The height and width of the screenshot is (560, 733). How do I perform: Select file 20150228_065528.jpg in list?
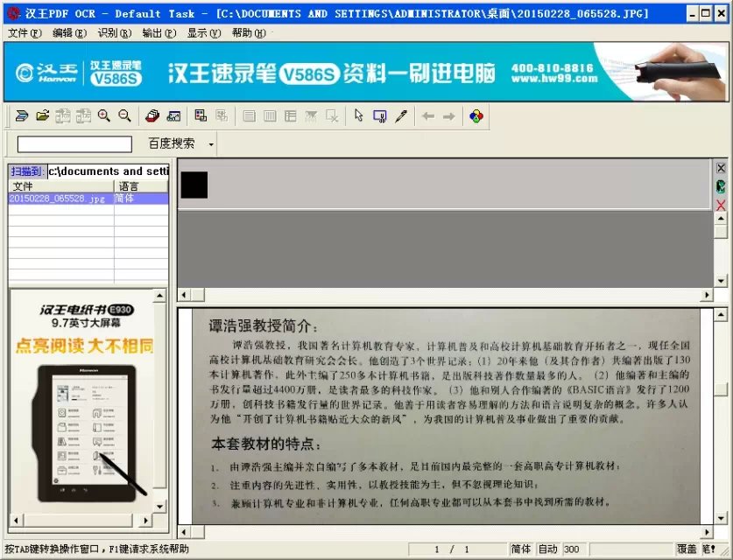(x=57, y=199)
